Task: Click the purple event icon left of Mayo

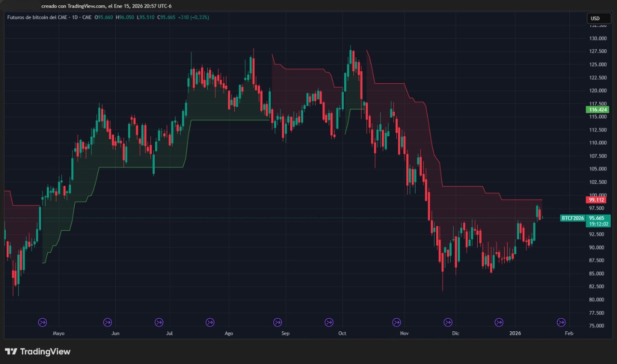Action: pos(42,322)
